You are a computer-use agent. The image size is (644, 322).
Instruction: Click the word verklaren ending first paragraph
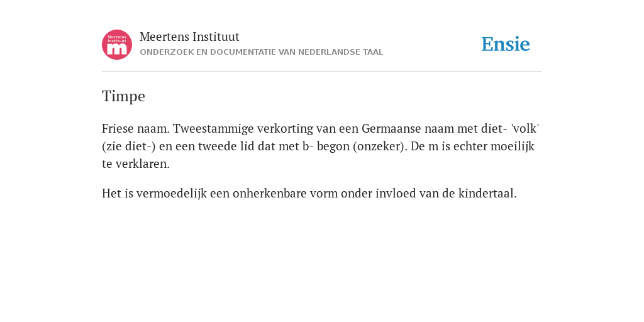coord(142,164)
